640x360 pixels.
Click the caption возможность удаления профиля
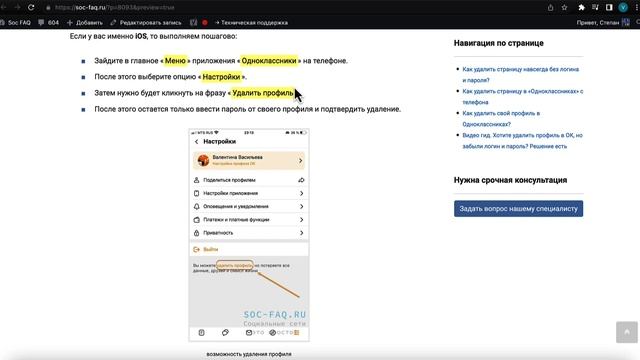(249, 354)
